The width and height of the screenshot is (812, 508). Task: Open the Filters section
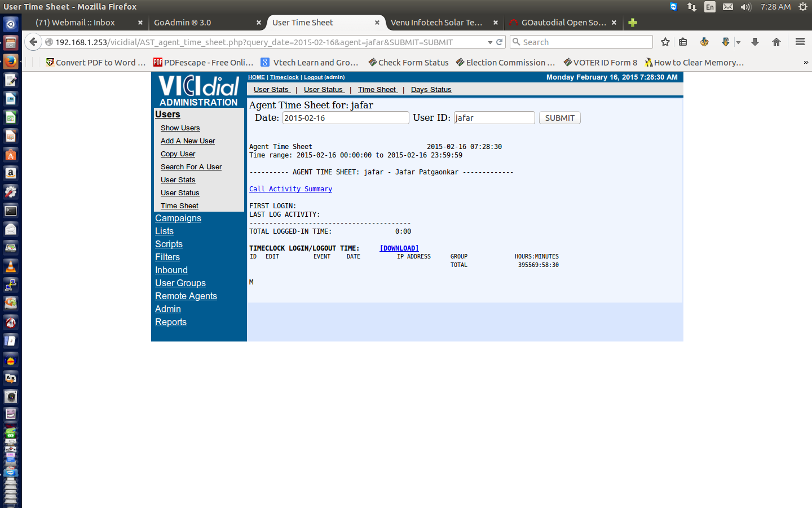pos(167,257)
